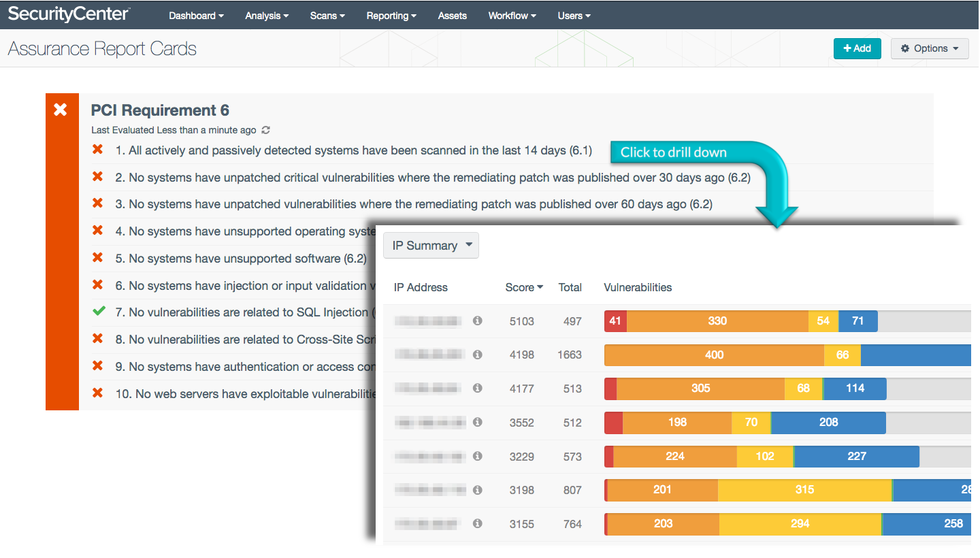Click blue bar segment showing 227

click(x=857, y=456)
